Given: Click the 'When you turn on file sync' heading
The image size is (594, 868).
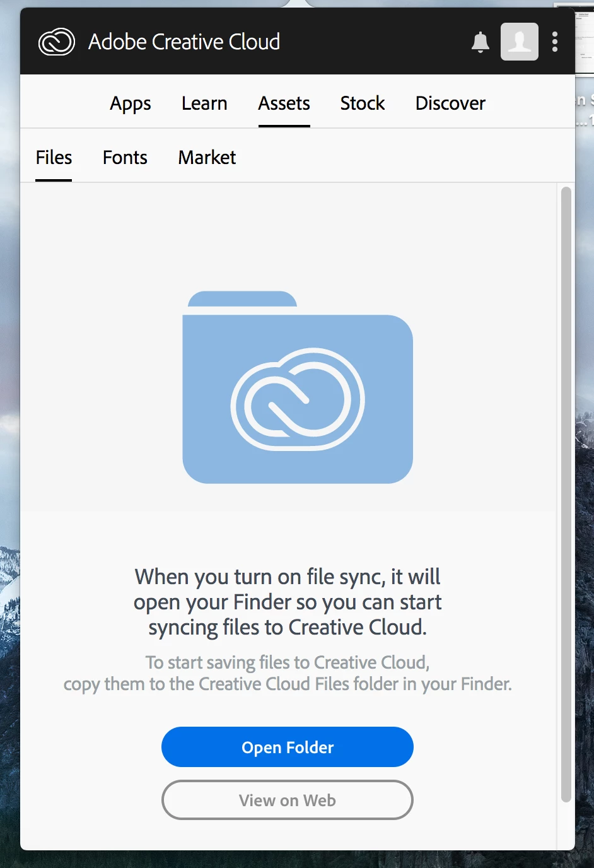Looking at the screenshot, I should coord(288,602).
